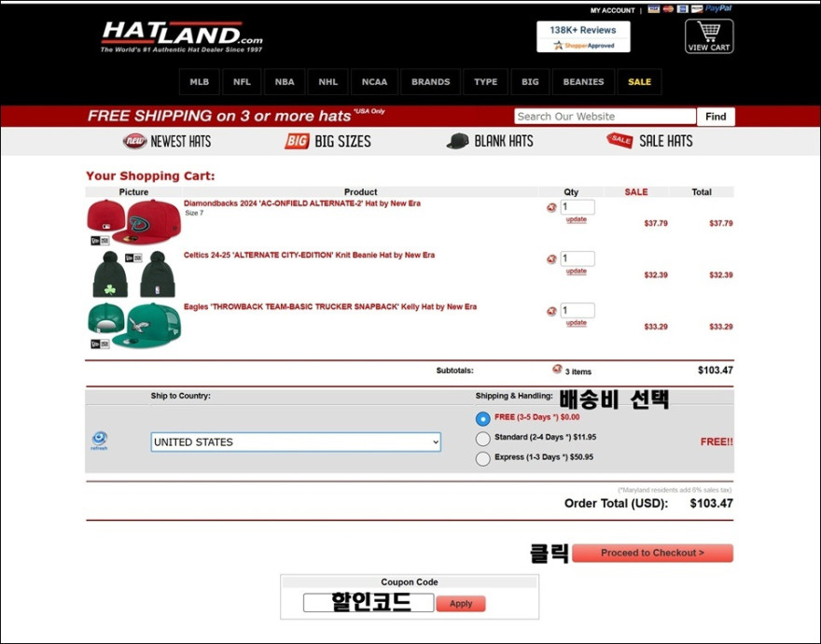Click Proceed to Checkout button
Viewport: 821px width, 644px height.
click(x=652, y=553)
